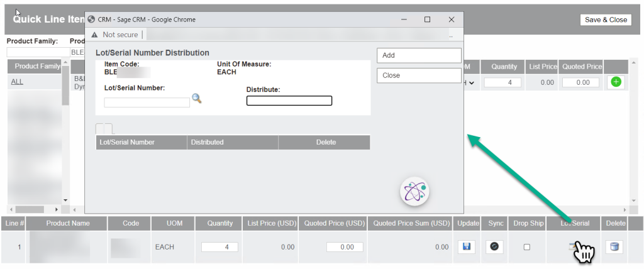644x269 pixels.
Task: Click the floating atom assistant icon
Action: click(414, 192)
